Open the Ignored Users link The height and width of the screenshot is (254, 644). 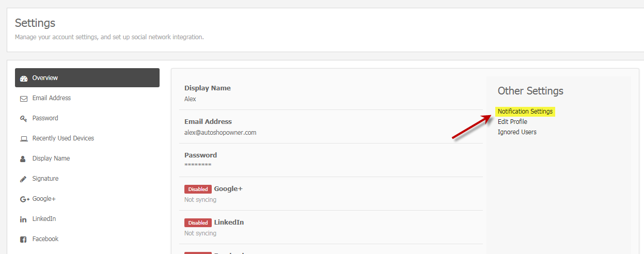(x=517, y=132)
